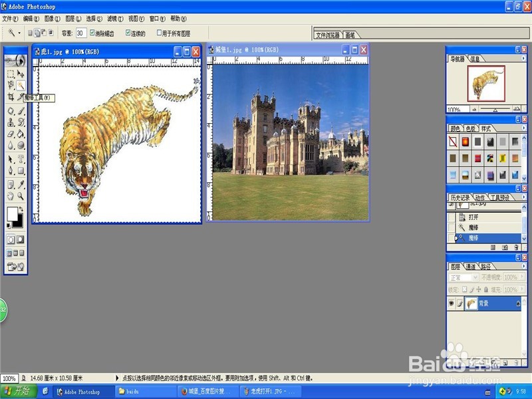Viewport: 532px width, 399px height.
Task: Select the Move tool
Action: [x=21, y=74]
